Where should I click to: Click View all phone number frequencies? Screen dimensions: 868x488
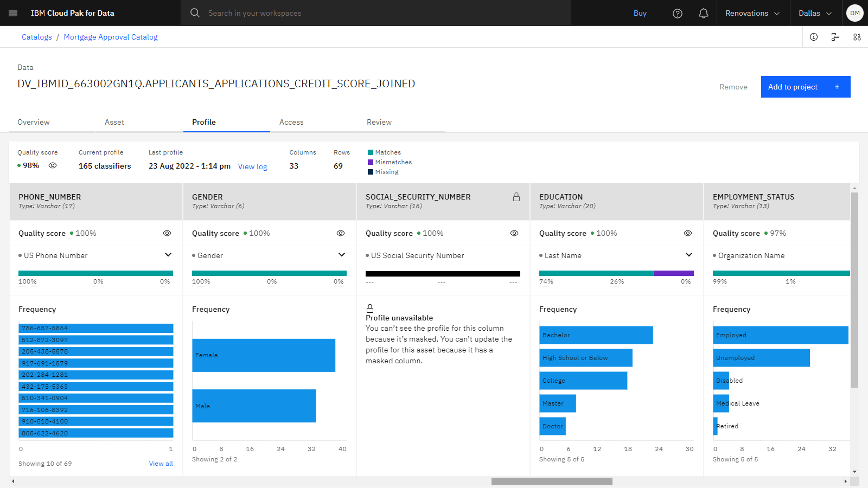(161, 464)
